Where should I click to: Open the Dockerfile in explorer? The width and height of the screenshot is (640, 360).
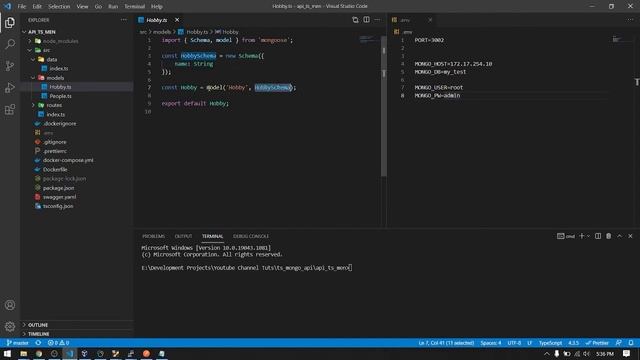pos(78,169)
